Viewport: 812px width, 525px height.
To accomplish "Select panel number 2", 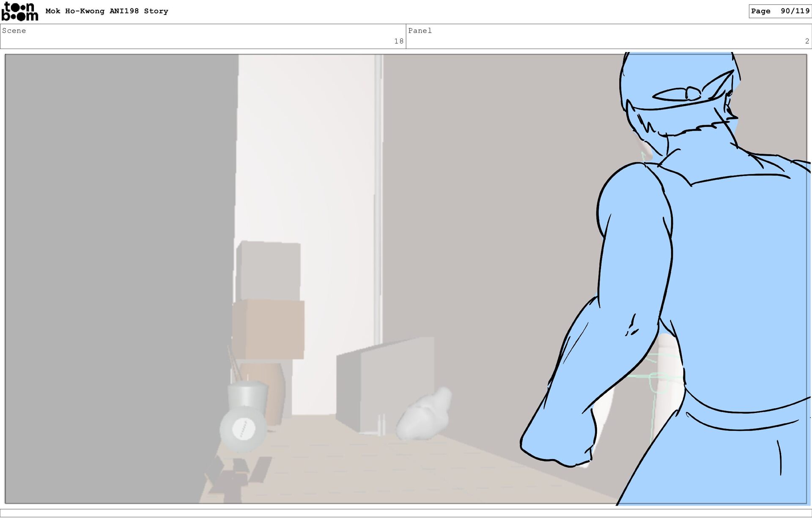I will [x=807, y=41].
